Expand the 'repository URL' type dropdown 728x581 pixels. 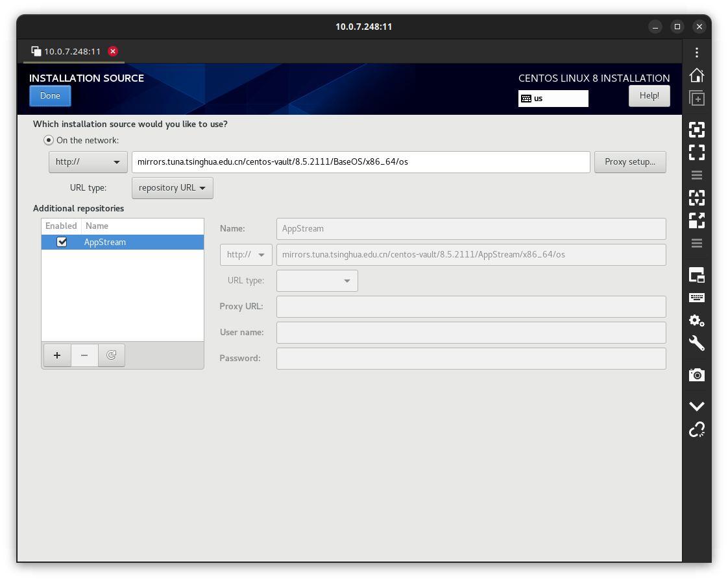172,188
